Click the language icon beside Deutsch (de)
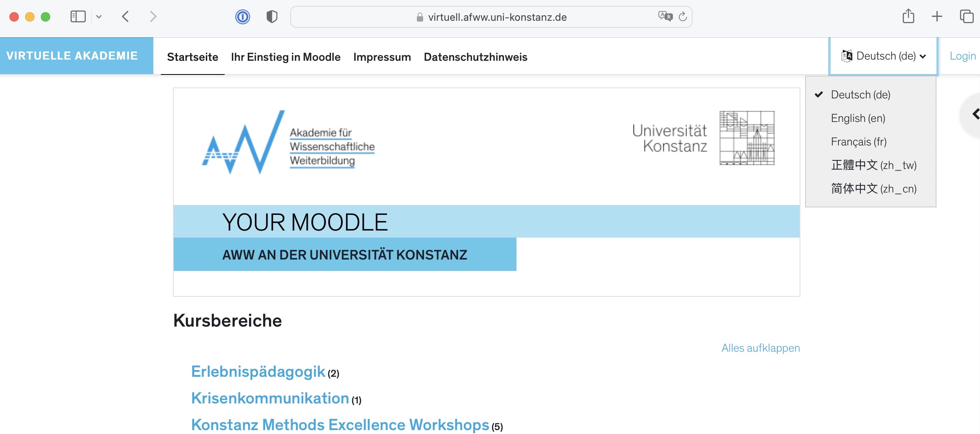 (x=847, y=56)
